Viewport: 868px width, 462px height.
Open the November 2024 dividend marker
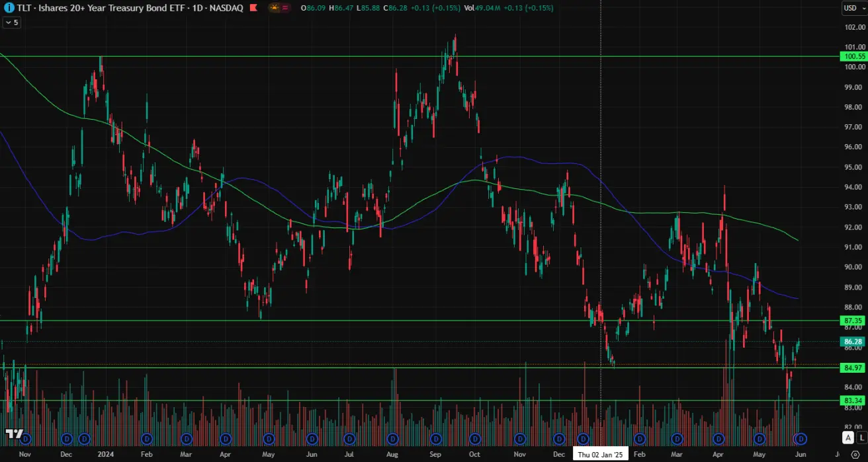pyautogui.click(x=520, y=438)
